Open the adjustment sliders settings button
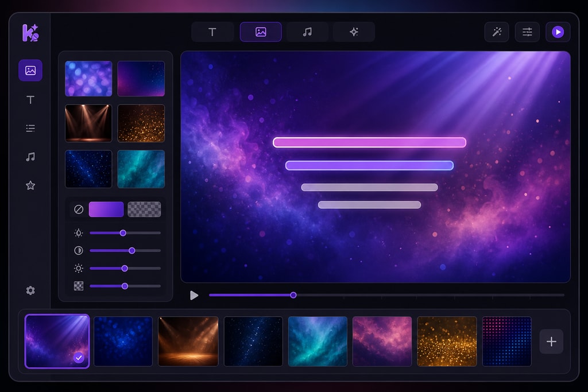Image resolution: width=588 pixels, height=392 pixels. (x=527, y=32)
